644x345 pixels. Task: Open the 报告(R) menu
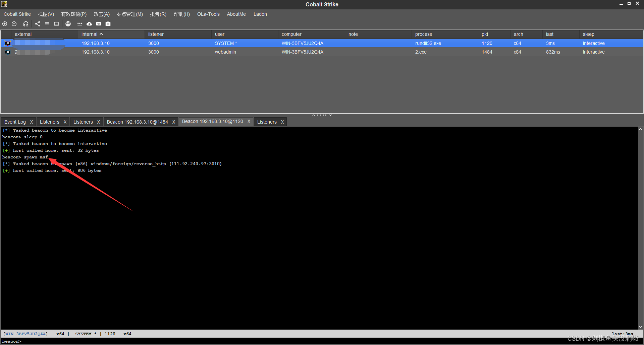(x=158, y=14)
